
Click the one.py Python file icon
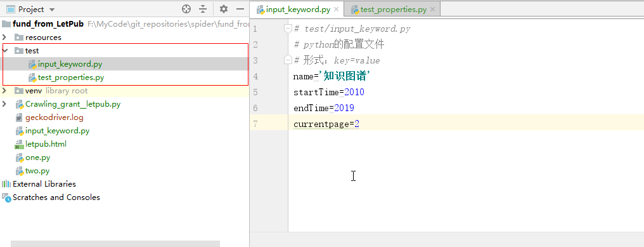click(x=19, y=157)
